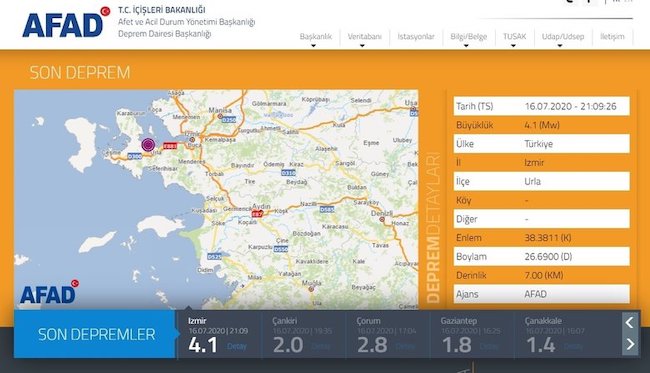Image resolution: width=650 pixels, height=373 pixels.
Task: Click the E87 highway shield near Aydın
Action: coord(257,214)
